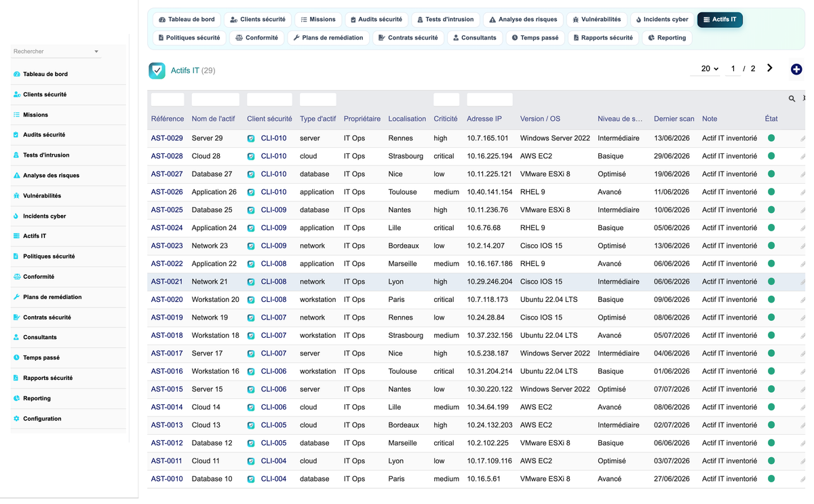Open Temps passé in the left sidebar
Screen dimensions: 814x504
(41, 357)
